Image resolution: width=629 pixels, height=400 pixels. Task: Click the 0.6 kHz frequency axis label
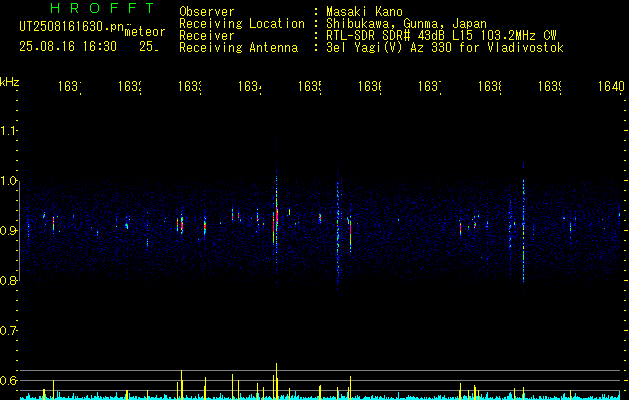8,380
